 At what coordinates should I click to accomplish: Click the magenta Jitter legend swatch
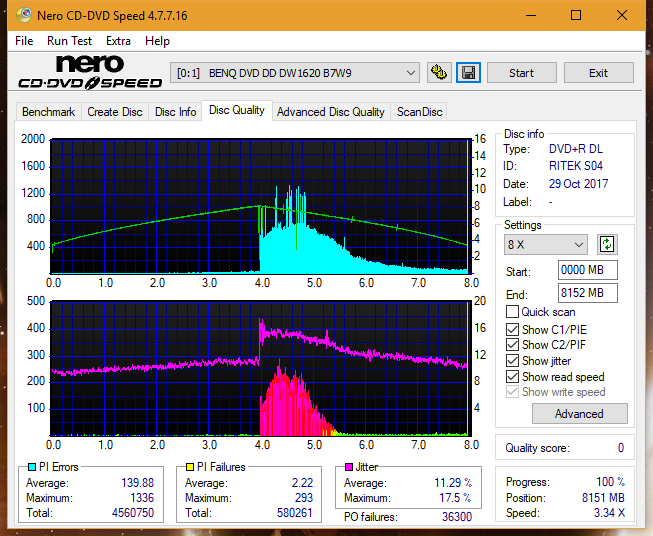tap(349, 467)
